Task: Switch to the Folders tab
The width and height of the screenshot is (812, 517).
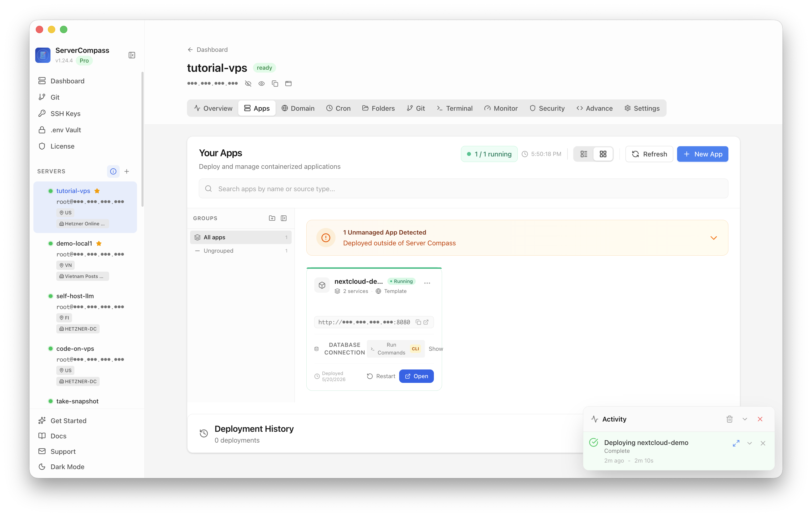Action: [378, 108]
